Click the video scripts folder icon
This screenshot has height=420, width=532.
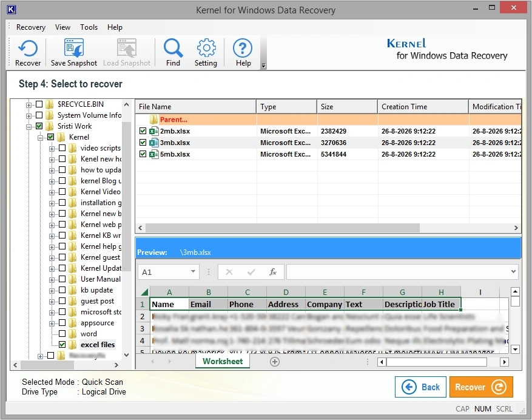[x=72, y=148]
